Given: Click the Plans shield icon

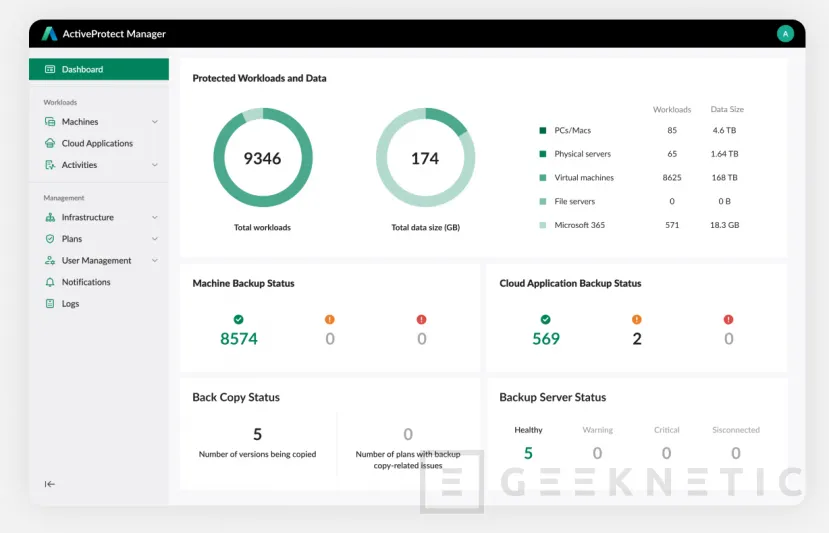Looking at the screenshot, I should coord(50,239).
